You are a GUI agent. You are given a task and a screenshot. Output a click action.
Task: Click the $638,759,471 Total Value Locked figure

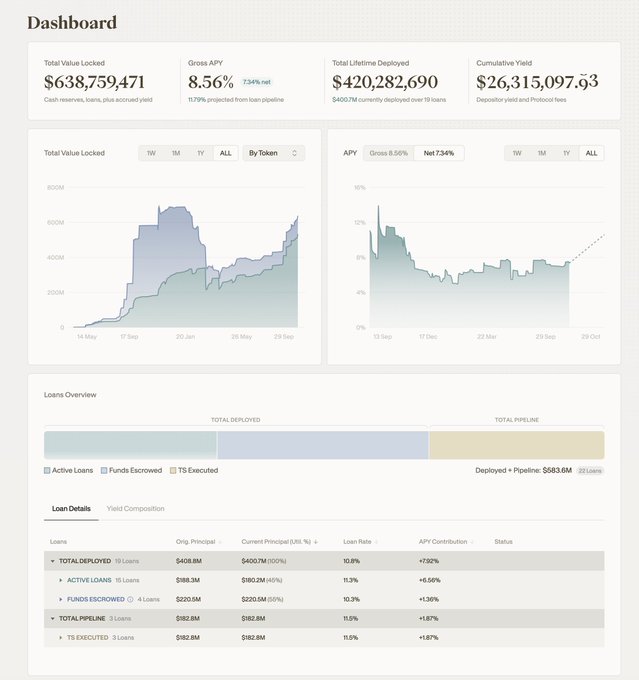tap(94, 82)
